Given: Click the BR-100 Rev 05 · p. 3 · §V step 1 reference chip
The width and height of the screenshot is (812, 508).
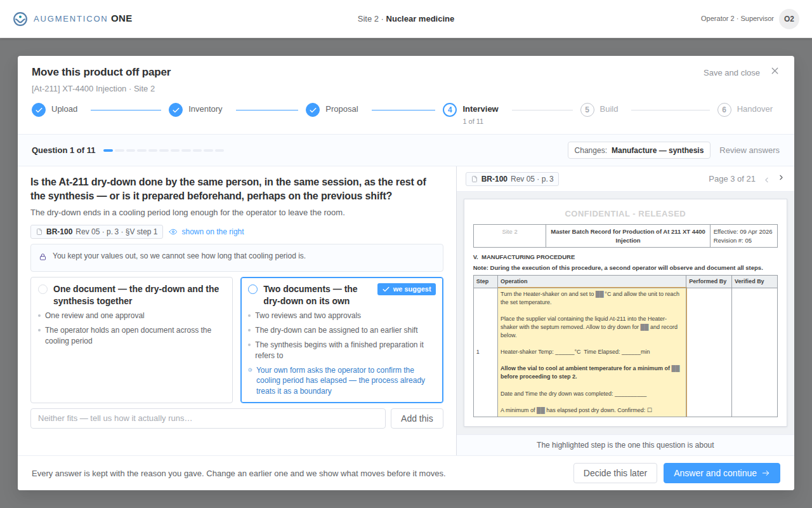Looking at the screenshot, I should click(x=96, y=232).
